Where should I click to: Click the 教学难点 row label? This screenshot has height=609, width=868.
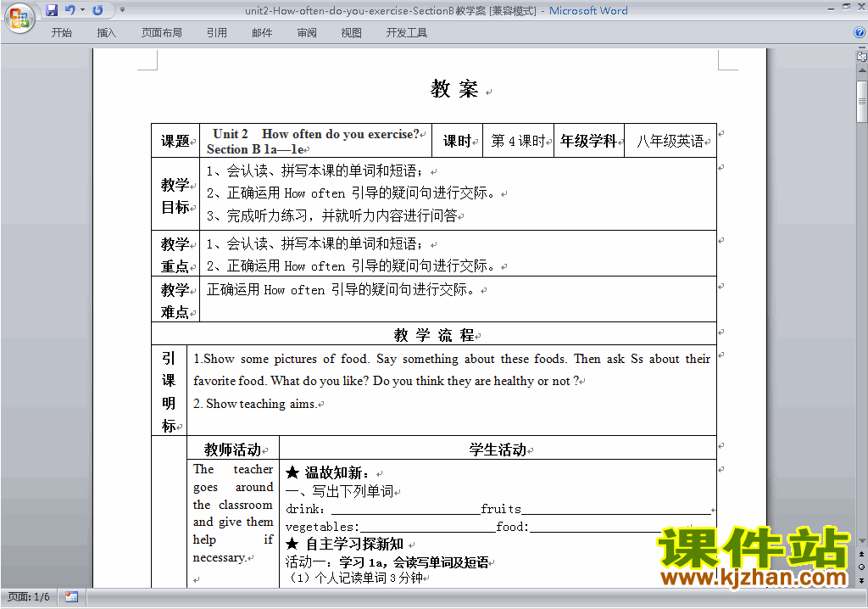point(175,301)
